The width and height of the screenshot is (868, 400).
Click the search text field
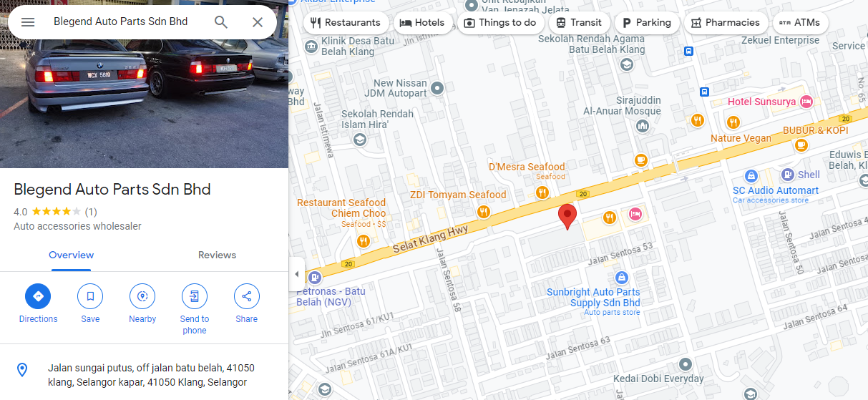[x=125, y=22]
